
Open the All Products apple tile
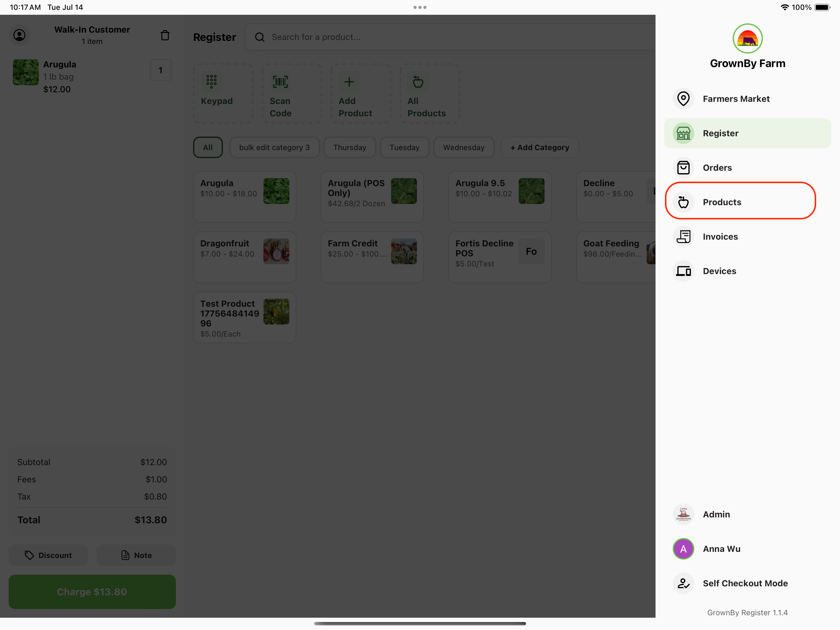click(x=430, y=94)
